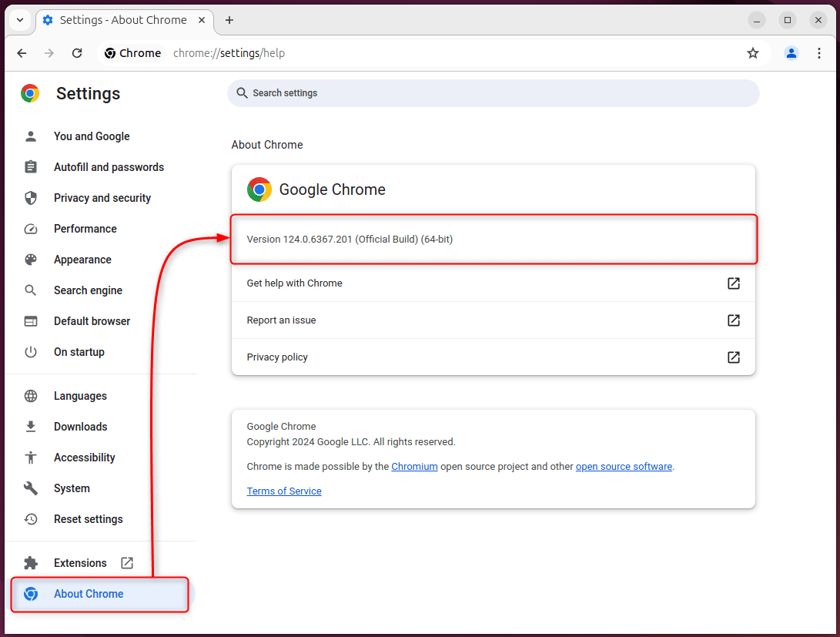The height and width of the screenshot is (637, 840).
Task: Click the address bar URL chrome://settings/help
Action: [229, 53]
